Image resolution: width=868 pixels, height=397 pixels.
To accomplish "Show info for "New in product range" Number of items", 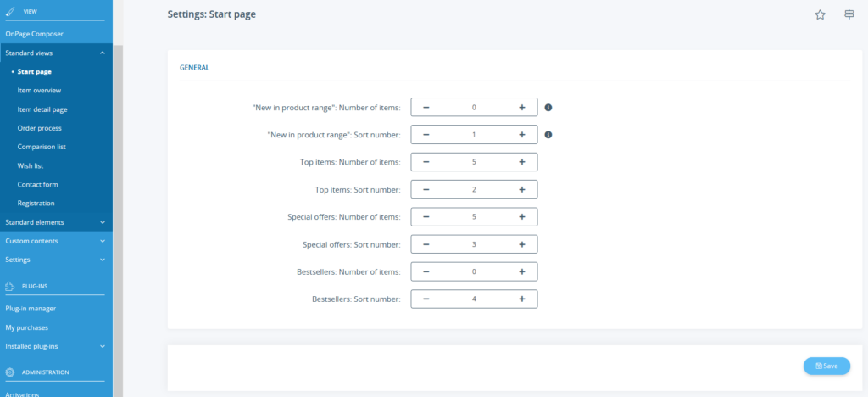I will 548,108.
